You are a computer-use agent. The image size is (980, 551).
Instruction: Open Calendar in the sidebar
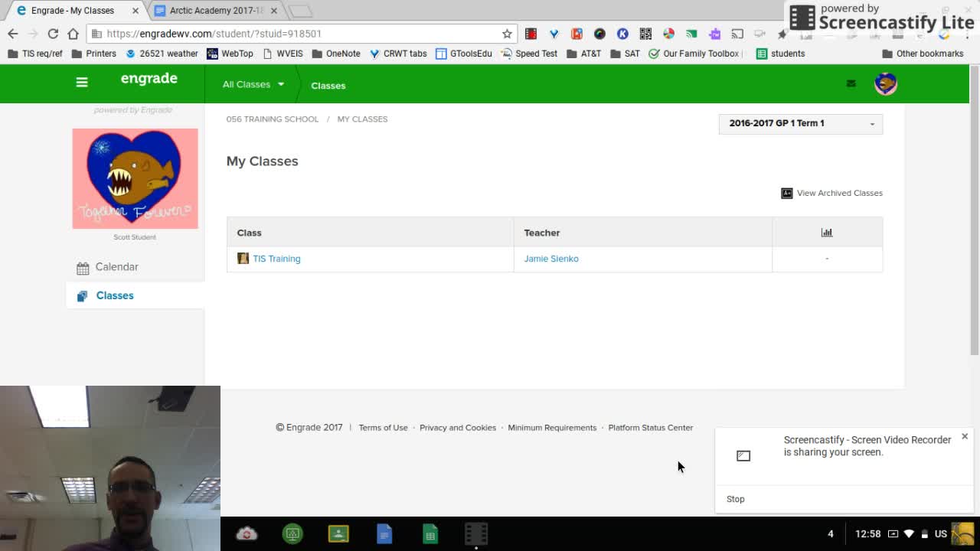tap(116, 267)
